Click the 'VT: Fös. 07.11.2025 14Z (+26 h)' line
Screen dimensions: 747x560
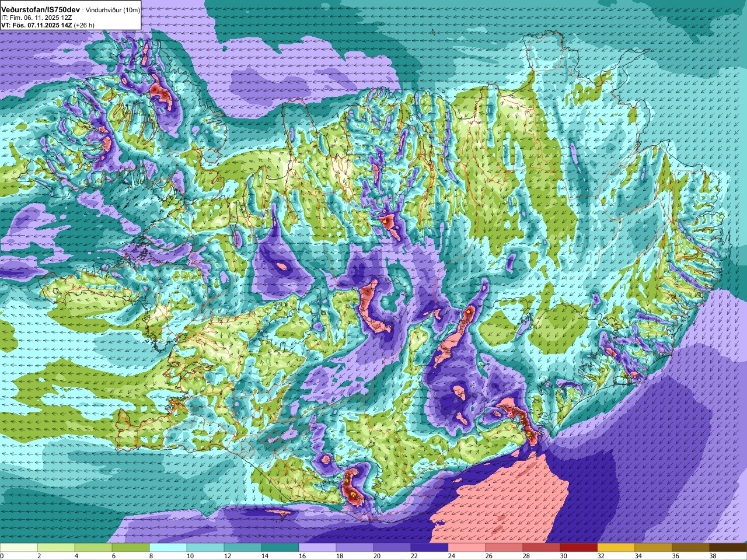[48, 25]
